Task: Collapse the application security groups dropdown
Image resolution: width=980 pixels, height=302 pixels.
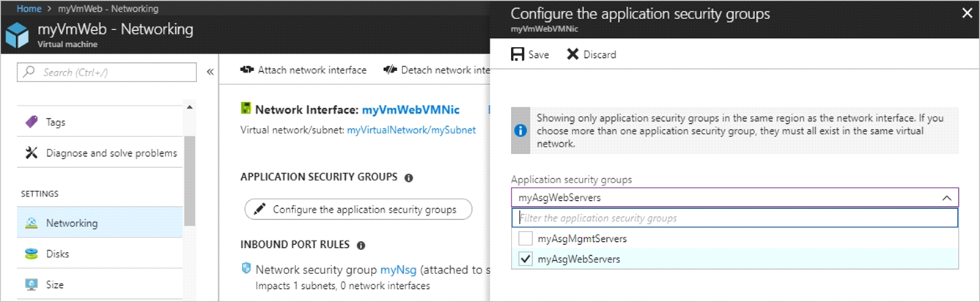Action: point(946,198)
